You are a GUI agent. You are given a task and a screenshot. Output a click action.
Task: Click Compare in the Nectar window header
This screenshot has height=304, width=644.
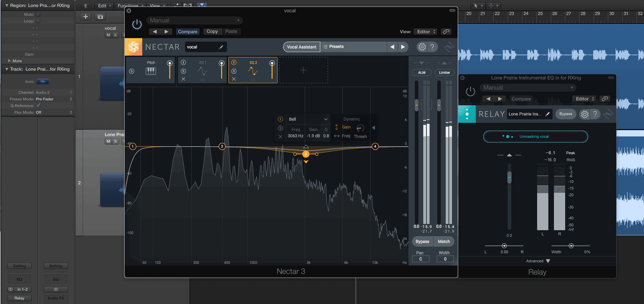(x=187, y=32)
